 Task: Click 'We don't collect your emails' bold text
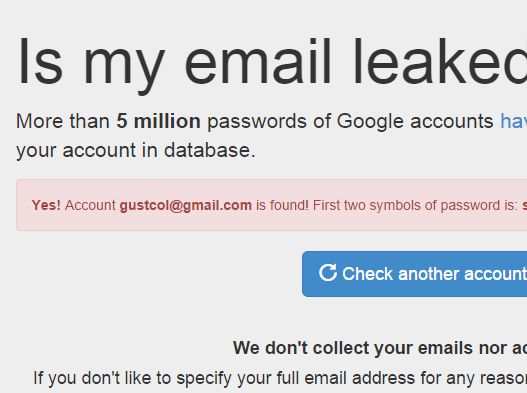pos(354,348)
